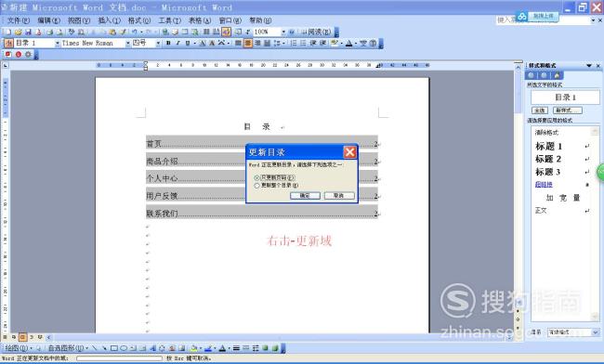The width and height of the screenshot is (604, 364).
Task: Select the Oval tool in drawing toolbar
Action: pos(124,348)
